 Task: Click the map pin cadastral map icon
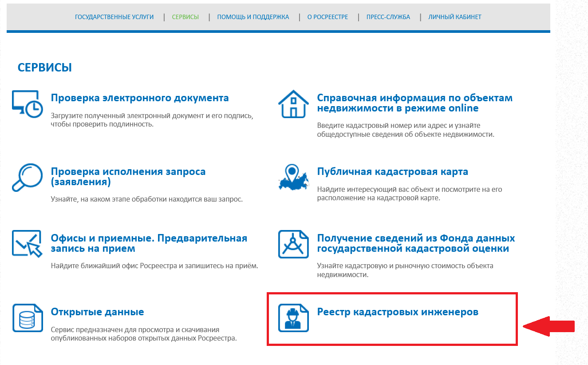coord(293,178)
